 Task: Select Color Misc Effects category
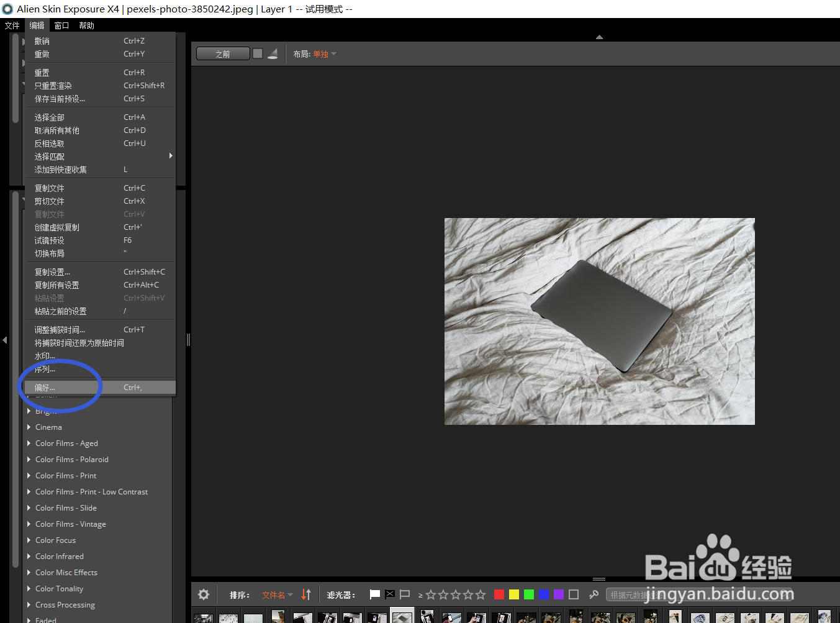click(x=66, y=573)
